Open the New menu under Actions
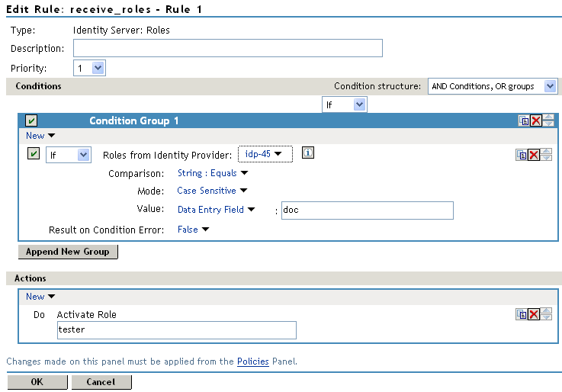 (40, 297)
